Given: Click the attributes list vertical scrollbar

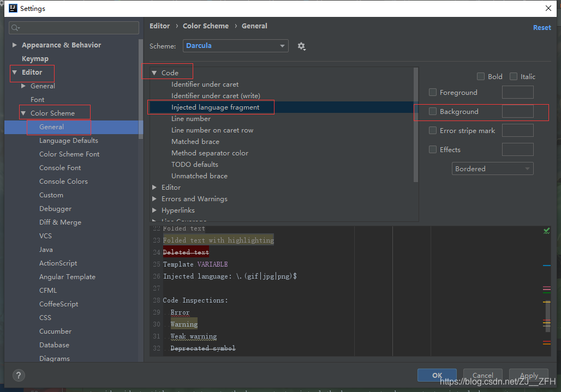Looking at the screenshot, I should tap(416, 125).
